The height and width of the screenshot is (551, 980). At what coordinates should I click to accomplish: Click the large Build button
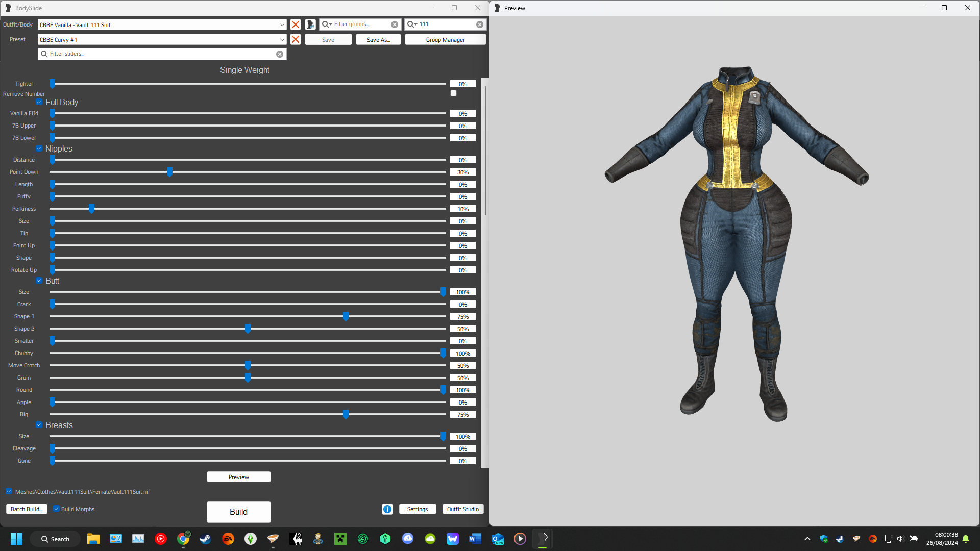[x=238, y=512]
